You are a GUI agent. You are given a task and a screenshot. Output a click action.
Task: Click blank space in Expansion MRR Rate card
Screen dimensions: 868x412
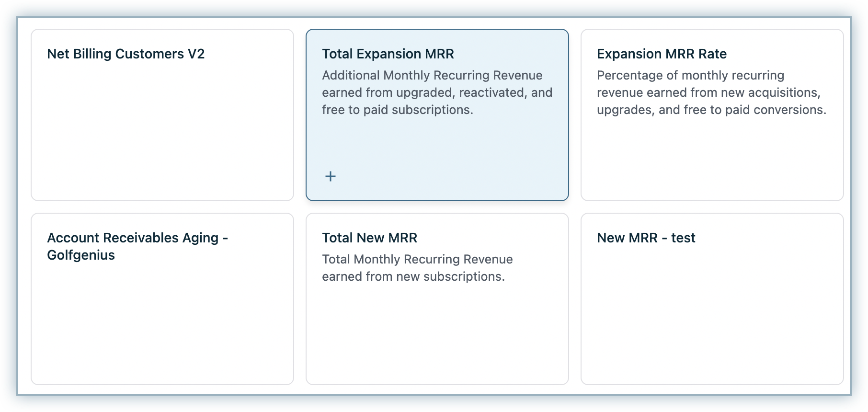pyautogui.click(x=712, y=158)
